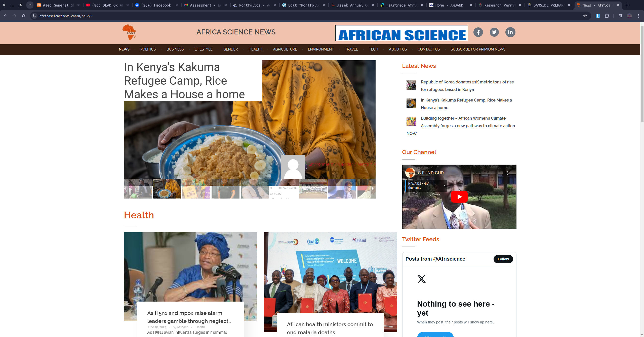644x337 pixels.
Task: Open the browser extensions puzzle icon
Action: point(607,16)
